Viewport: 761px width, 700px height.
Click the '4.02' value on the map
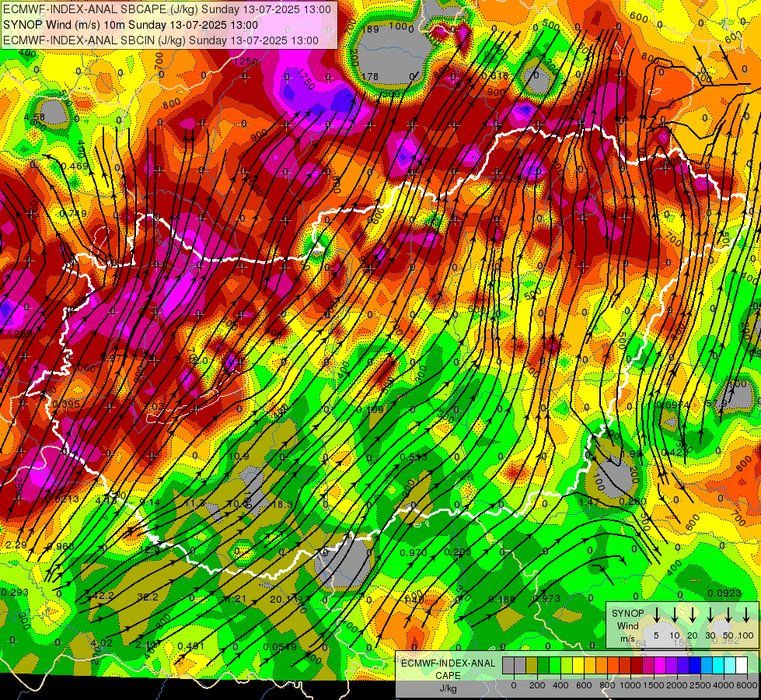coord(101,643)
